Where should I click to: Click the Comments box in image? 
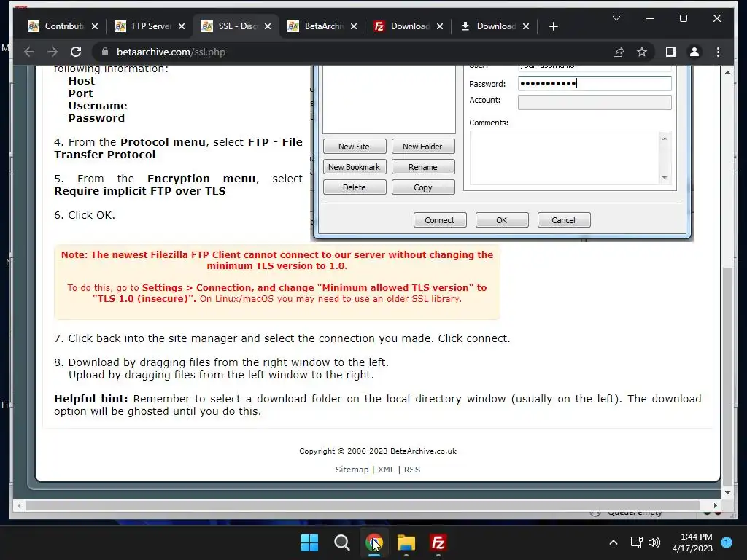tap(570, 157)
